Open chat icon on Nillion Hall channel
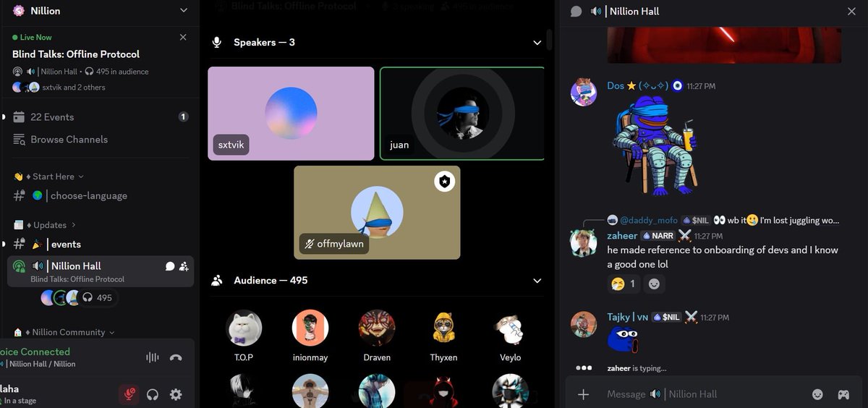The width and height of the screenshot is (868, 408). (x=170, y=266)
